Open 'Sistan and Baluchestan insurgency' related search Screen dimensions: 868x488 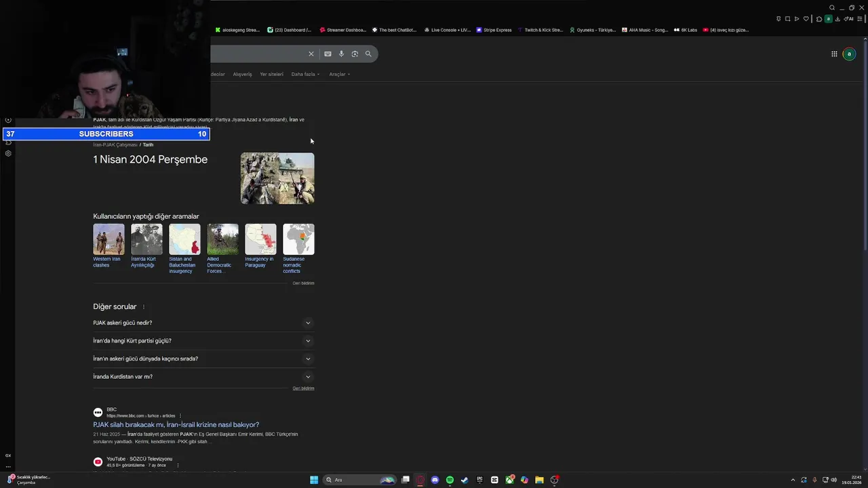pyautogui.click(x=184, y=249)
